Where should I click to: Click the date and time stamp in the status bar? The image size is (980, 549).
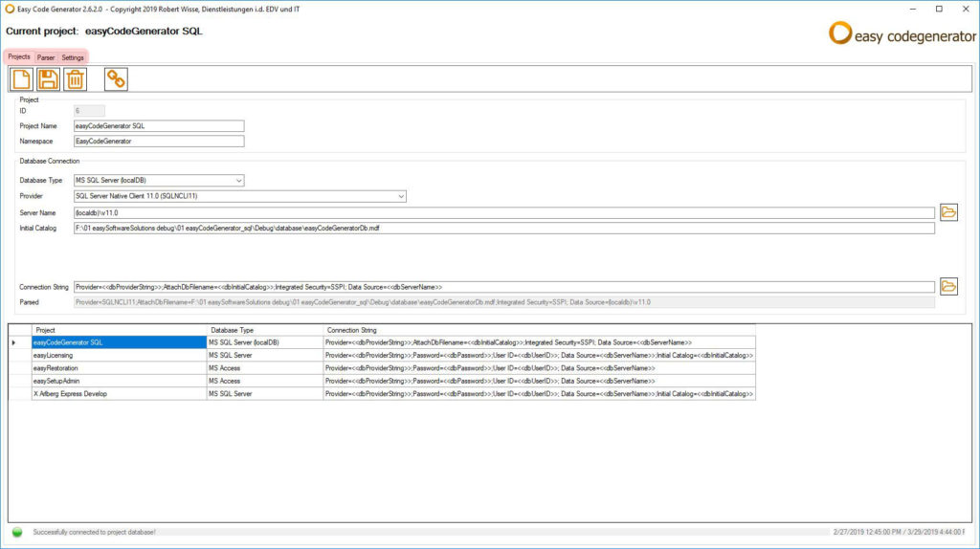point(899,532)
